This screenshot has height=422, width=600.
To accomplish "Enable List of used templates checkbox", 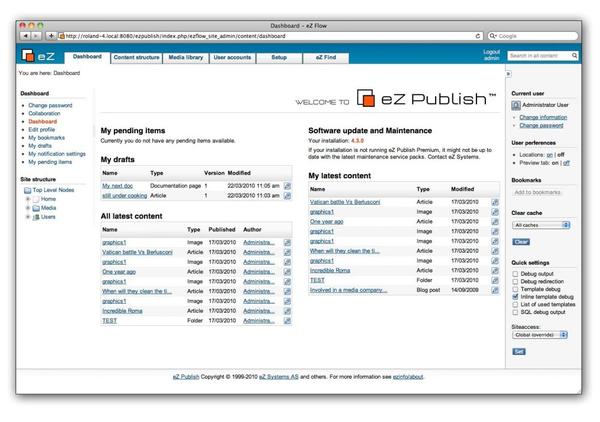I will click(515, 305).
